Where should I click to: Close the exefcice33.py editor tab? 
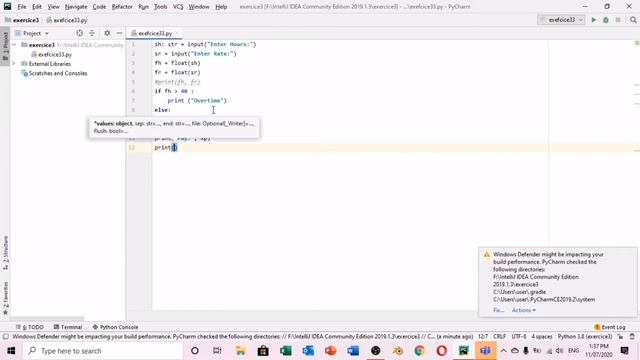point(177,33)
